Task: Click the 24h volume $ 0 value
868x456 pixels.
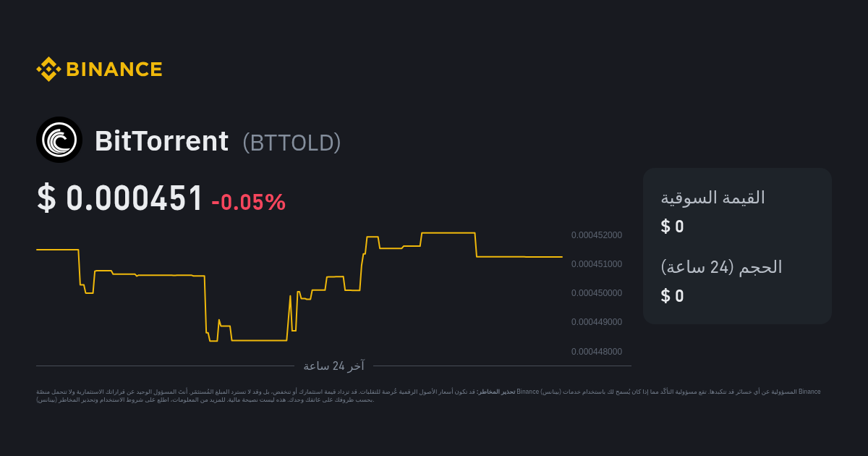Action: [x=672, y=296]
